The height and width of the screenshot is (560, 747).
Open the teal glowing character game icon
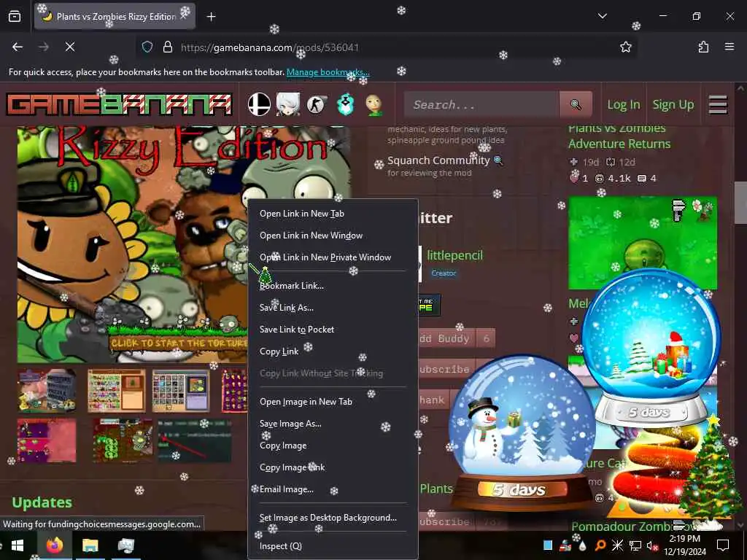click(x=346, y=104)
